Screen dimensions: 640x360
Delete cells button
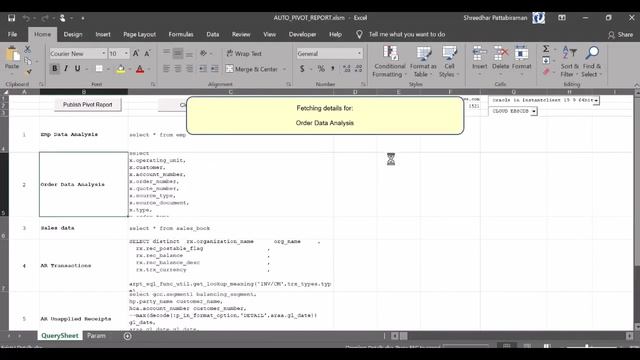coord(500,61)
